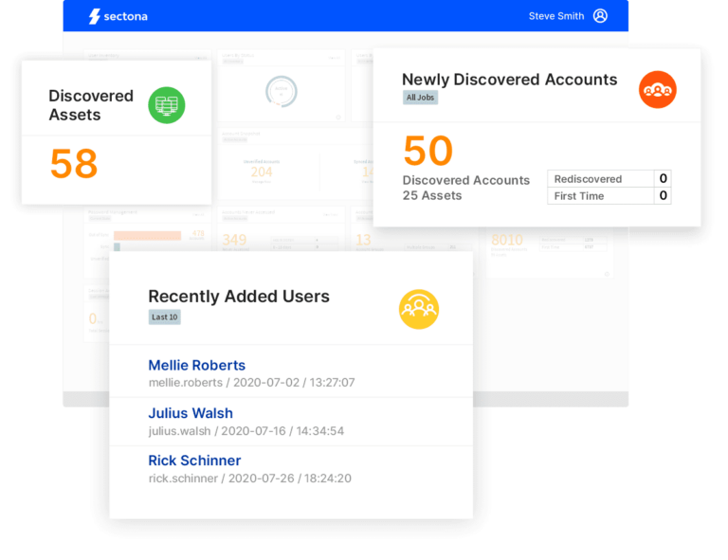Click the First Time table cell
The width and height of the screenshot is (728, 560).
click(x=601, y=196)
